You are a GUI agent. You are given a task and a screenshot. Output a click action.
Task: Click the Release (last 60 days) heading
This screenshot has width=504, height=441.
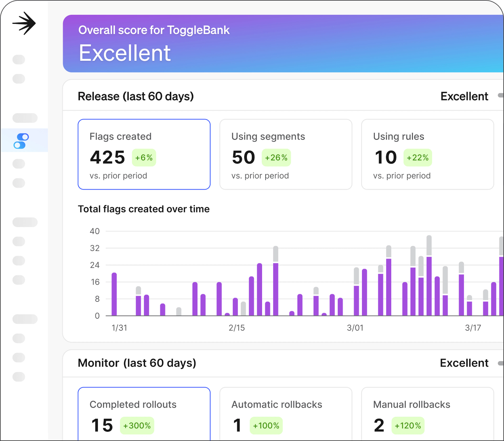click(x=136, y=96)
